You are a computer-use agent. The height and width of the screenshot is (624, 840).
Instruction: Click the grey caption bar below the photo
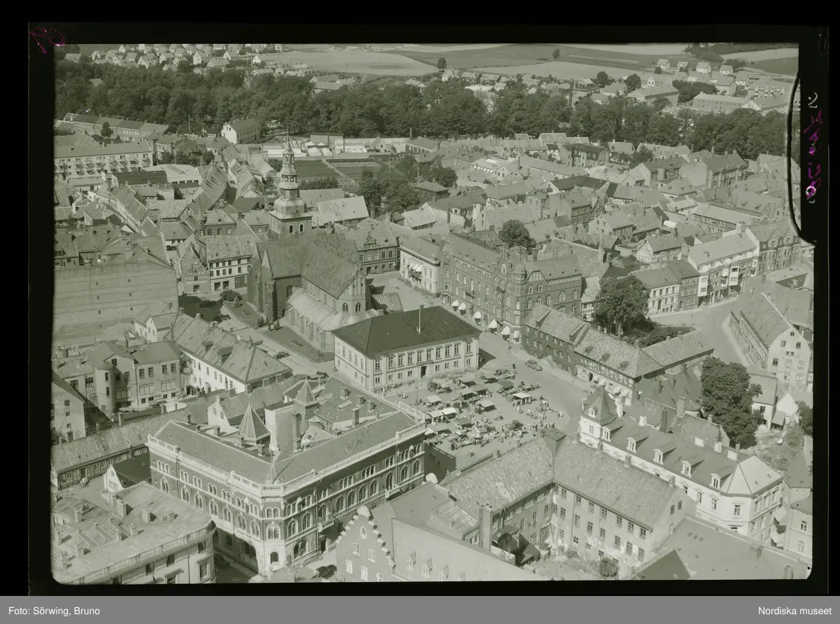pyautogui.click(x=420, y=610)
